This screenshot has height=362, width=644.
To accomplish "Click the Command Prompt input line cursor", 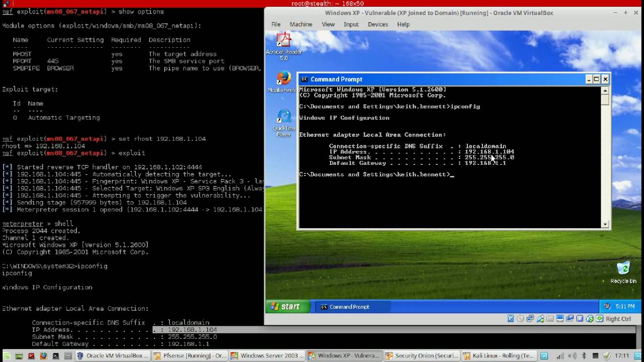I will pos(452,174).
